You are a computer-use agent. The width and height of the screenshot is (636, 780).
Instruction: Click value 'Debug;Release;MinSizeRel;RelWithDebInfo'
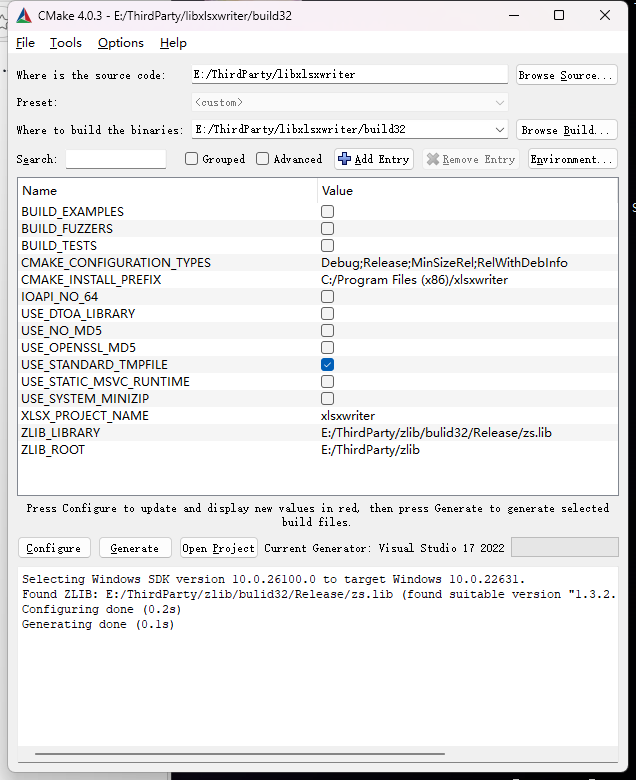point(445,263)
